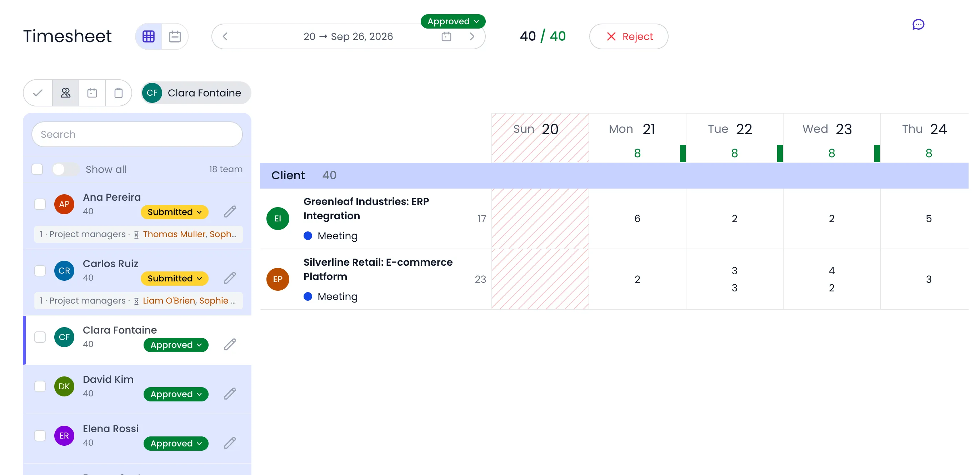Open David Kim's Approved status dropdown

(x=176, y=394)
